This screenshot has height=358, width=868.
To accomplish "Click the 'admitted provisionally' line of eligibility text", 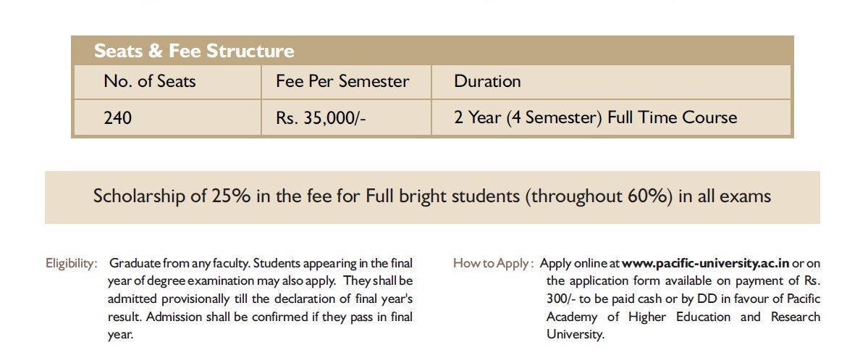I will tap(260, 299).
